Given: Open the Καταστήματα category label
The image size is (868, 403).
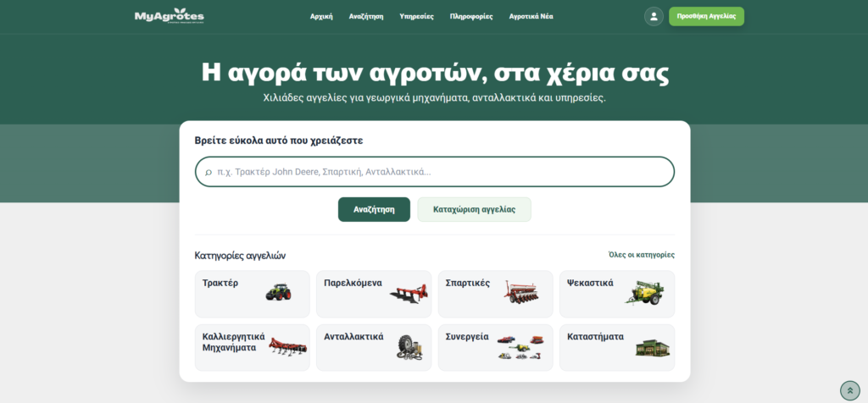Looking at the screenshot, I should tap(595, 337).
